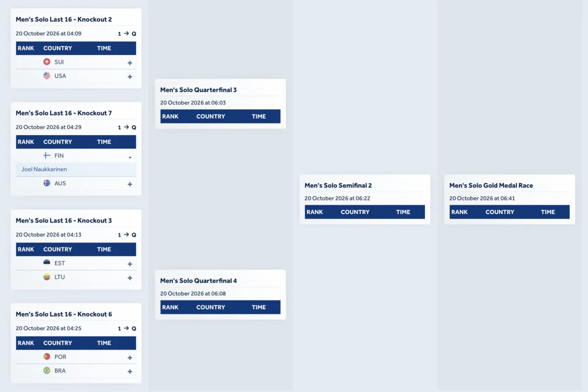588x392 pixels.
Task: Expand the USA row plus icon
Action: [130, 76]
